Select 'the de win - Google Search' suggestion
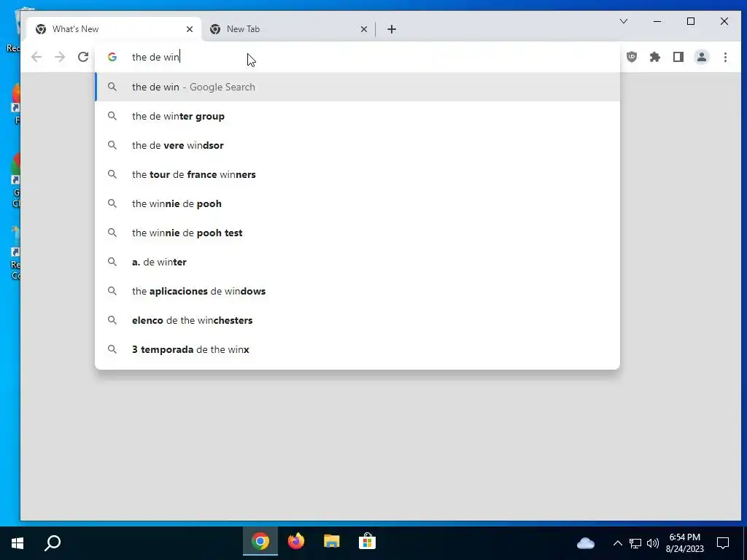This screenshot has width=747, height=560. pos(357,87)
